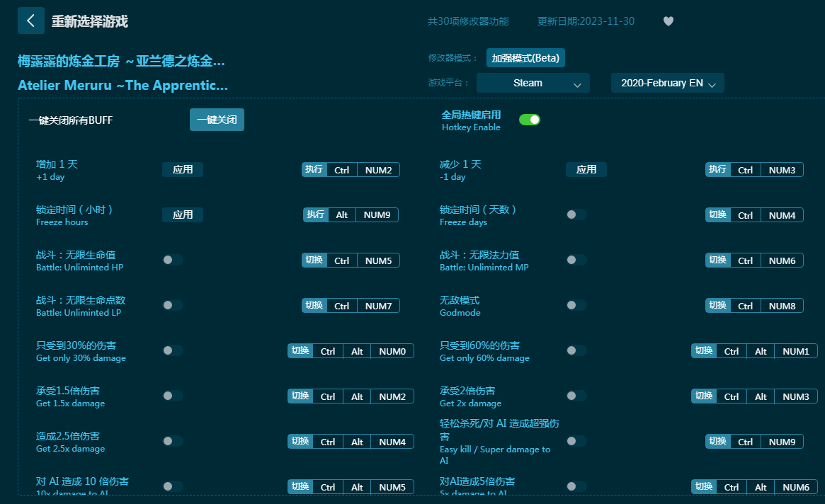
Task: Toggle Freeze days option
Action: click(x=576, y=214)
